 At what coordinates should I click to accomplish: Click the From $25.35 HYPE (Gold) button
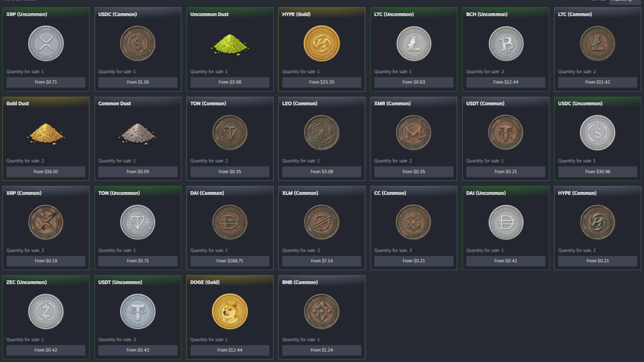click(x=322, y=82)
